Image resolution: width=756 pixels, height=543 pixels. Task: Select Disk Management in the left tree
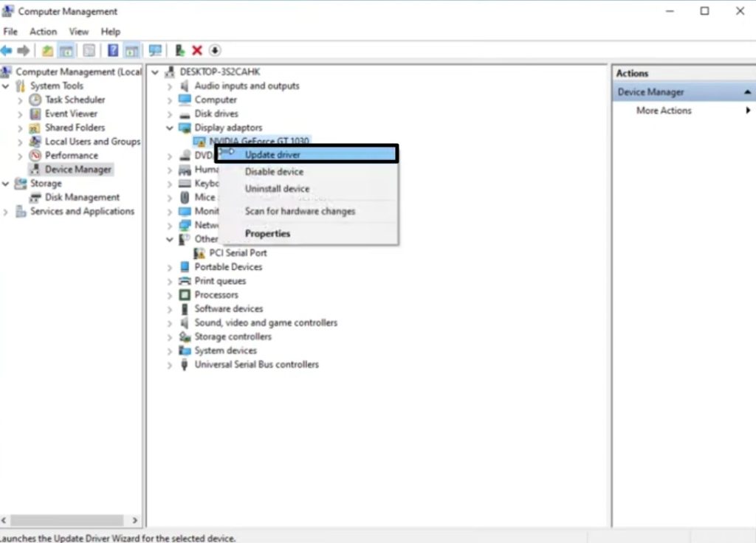coord(82,198)
